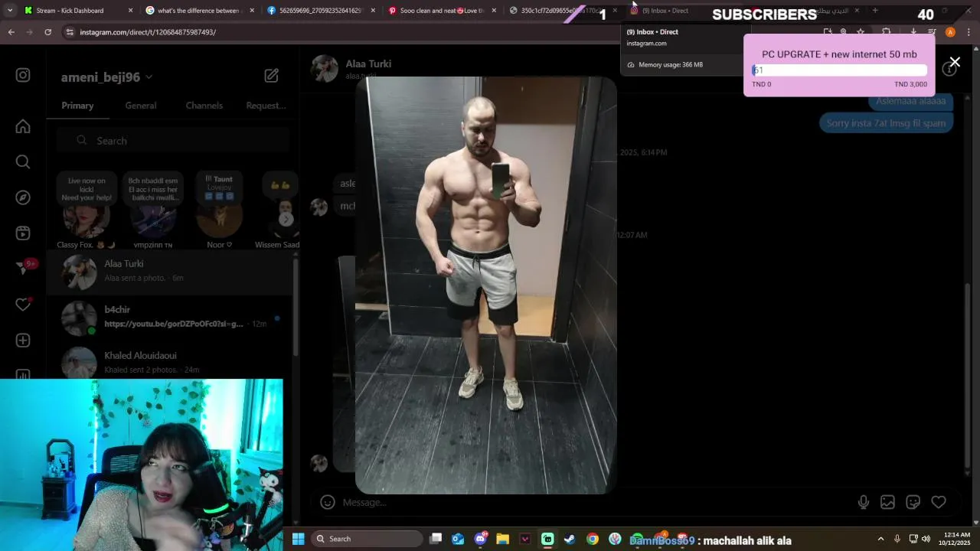980x551 pixels.
Task: Open Explore compass icon in sidebar
Action: (23, 197)
